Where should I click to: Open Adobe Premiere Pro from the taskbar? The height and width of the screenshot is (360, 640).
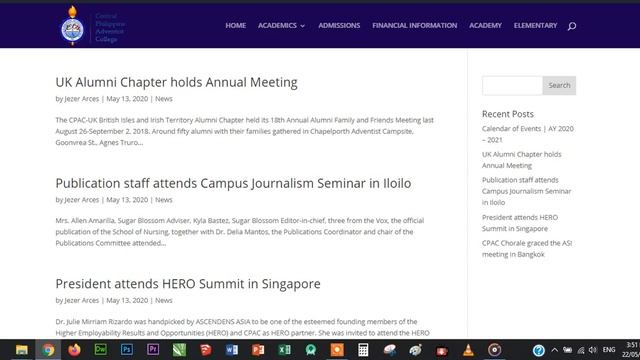153,350
